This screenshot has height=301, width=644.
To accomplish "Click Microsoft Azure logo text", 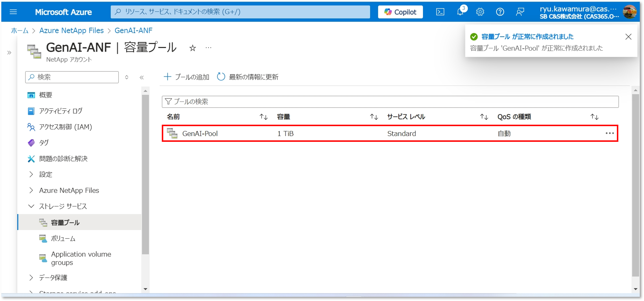I will pyautogui.click(x=63, y=12).
